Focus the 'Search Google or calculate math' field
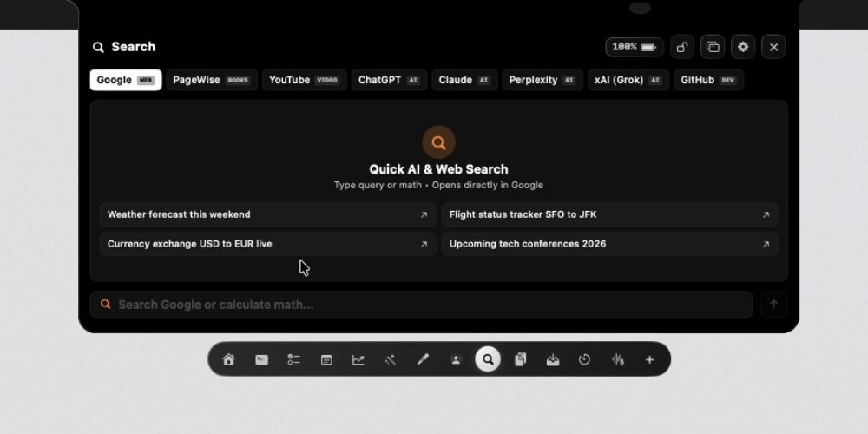This screenshot has height=434, width=868. (x=421, y=305)
